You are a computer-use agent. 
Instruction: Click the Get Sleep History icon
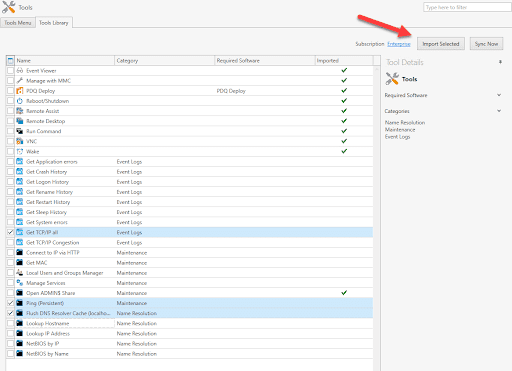(x=20, y=212)
